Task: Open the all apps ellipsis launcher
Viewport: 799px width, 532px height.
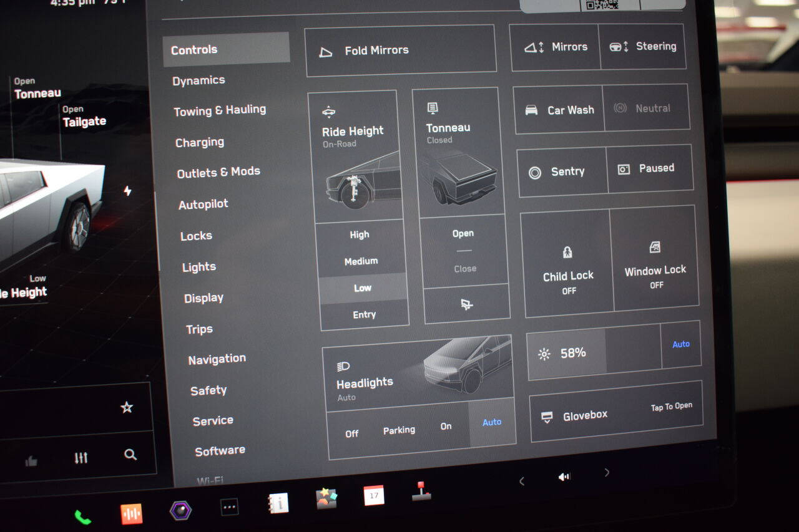Action: click(230, 507)
